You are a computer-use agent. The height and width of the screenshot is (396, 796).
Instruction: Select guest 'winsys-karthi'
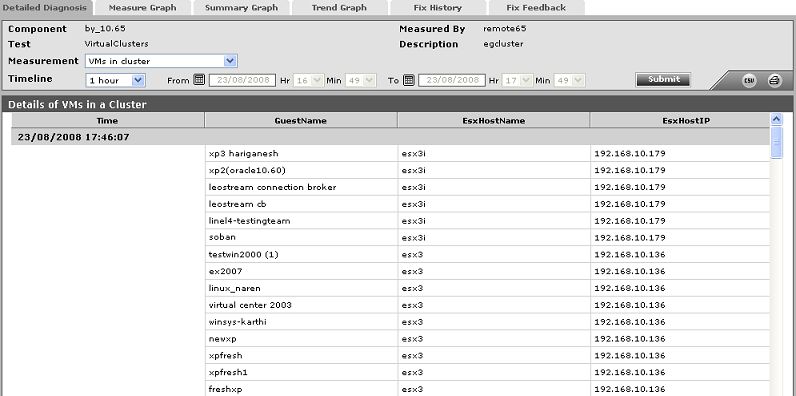238,322
